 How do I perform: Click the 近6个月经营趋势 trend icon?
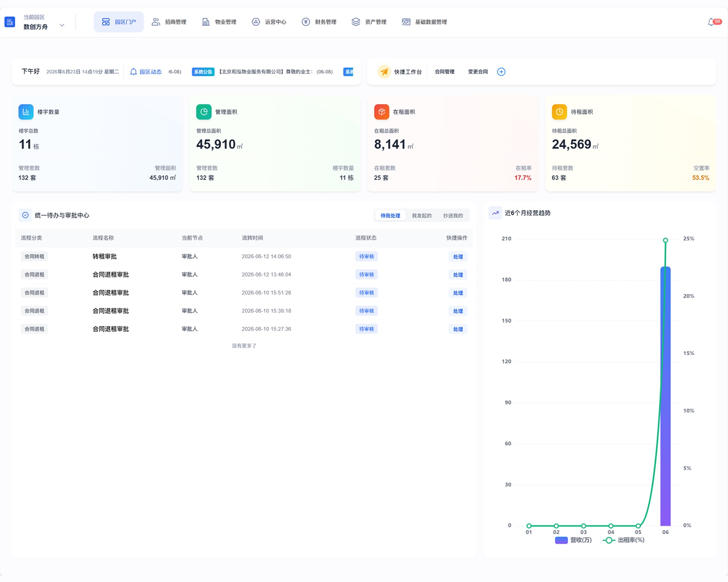tap(495, 213)
